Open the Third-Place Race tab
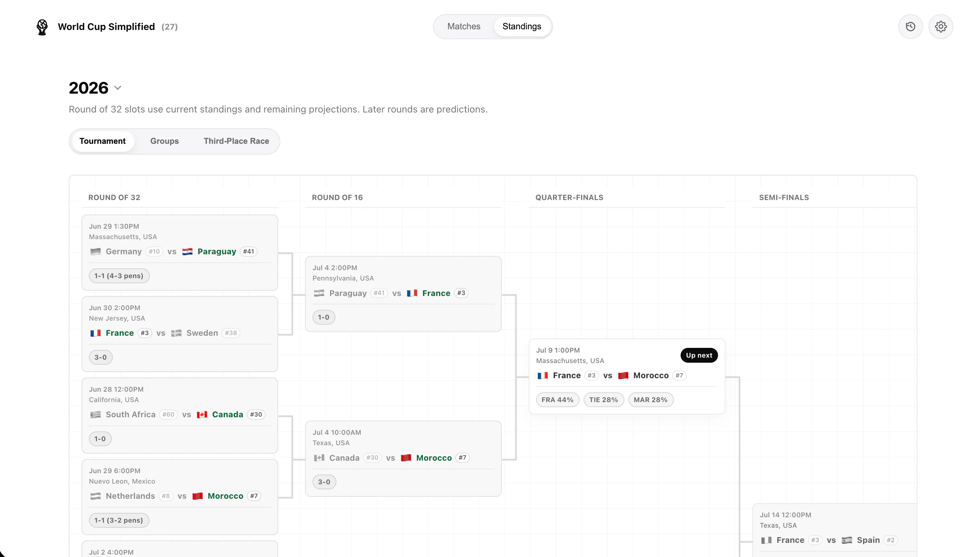980x557 pixels. 236,141
